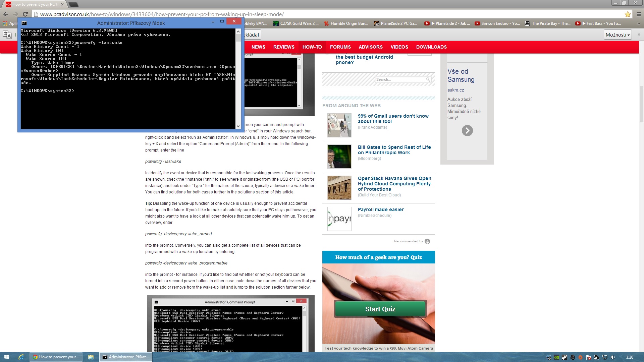The height and width of the screenshot is (362, 644).
Task: Open the Možnosti dropdown in translate bar
Action: pos(618,35)
